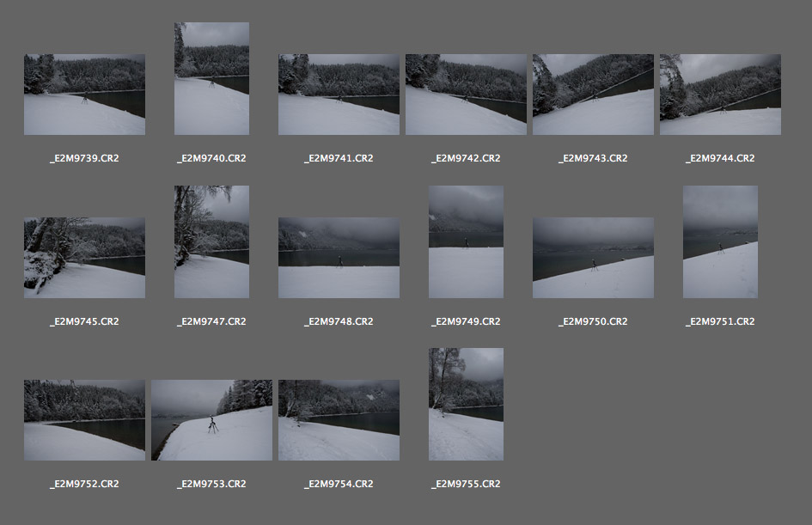Choose the tilted portrait image _E2M9751.CR2
This screenshot has width=812, height=525.
point(720,242)
